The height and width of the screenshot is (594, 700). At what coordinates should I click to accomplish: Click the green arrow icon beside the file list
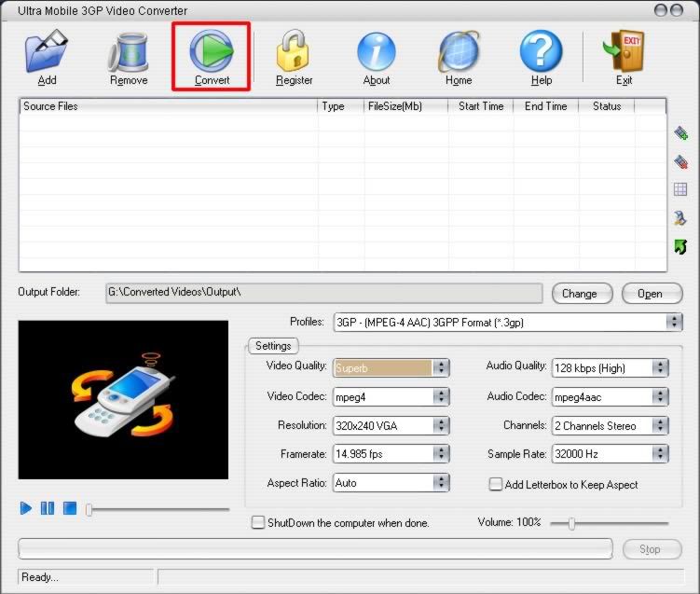pyautogui.click(x=680, y=246)
